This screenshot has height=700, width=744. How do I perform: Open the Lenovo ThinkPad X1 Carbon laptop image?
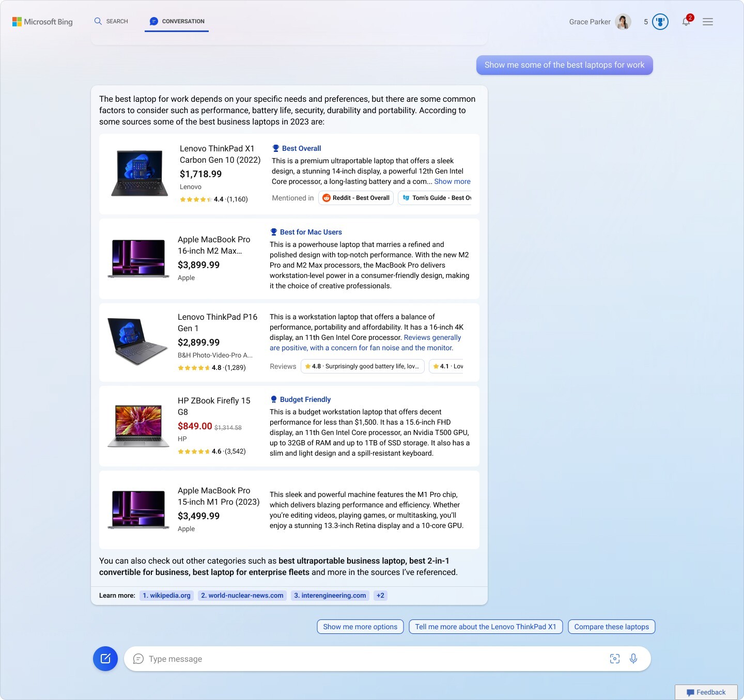coord(139,173)
